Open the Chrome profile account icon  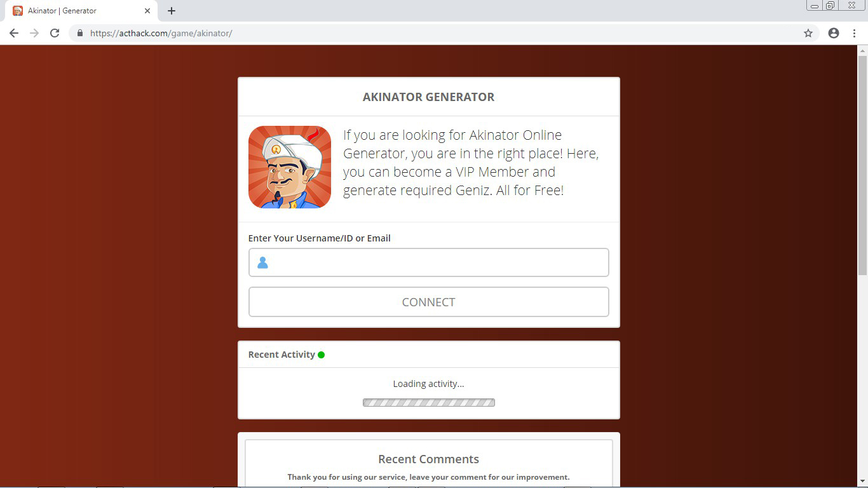tap(834, 33)
